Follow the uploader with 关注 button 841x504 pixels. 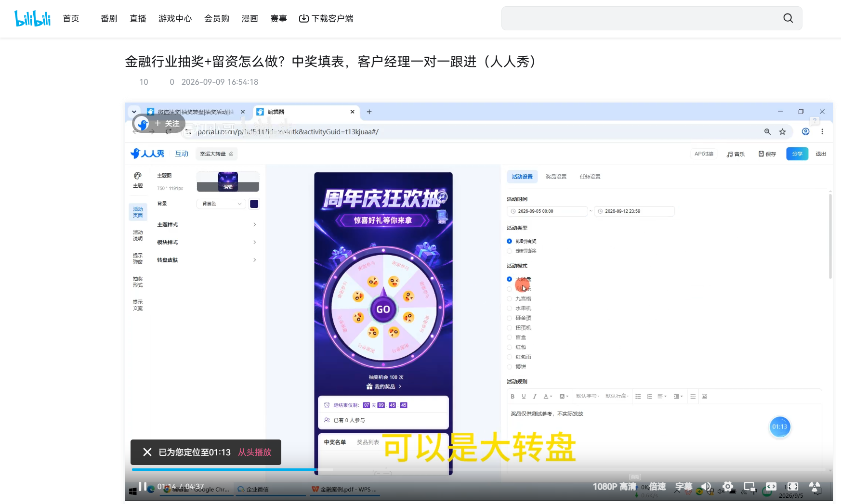pos(167,124)
